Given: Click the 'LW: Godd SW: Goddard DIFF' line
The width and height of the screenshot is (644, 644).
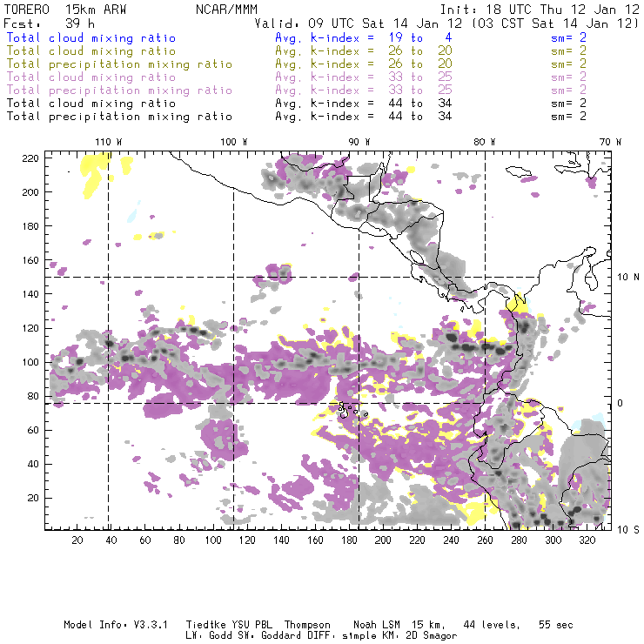Looking at the screenshot, I should coord(258,636).
